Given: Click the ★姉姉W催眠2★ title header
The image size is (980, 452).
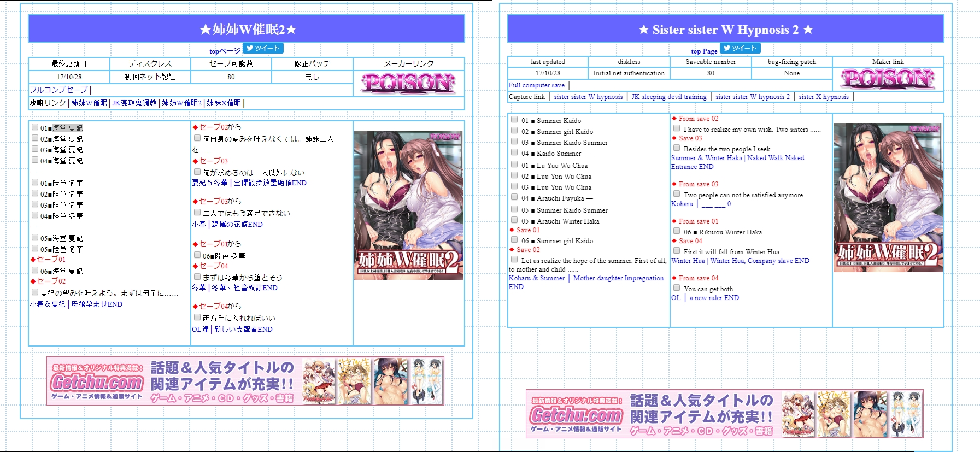Looking at the screenshot, I should (x=247, y=29).
